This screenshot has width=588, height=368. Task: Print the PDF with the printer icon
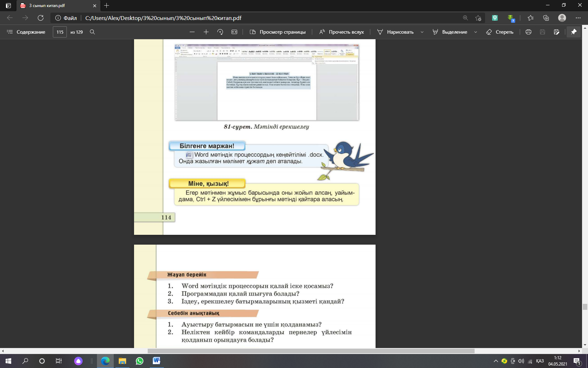(x=528, y=32)
